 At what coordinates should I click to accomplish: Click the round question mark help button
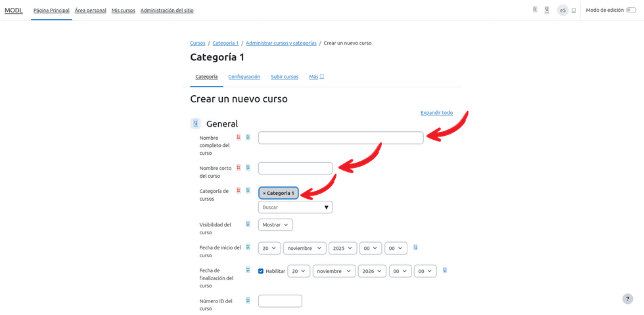tap(628, 299)
